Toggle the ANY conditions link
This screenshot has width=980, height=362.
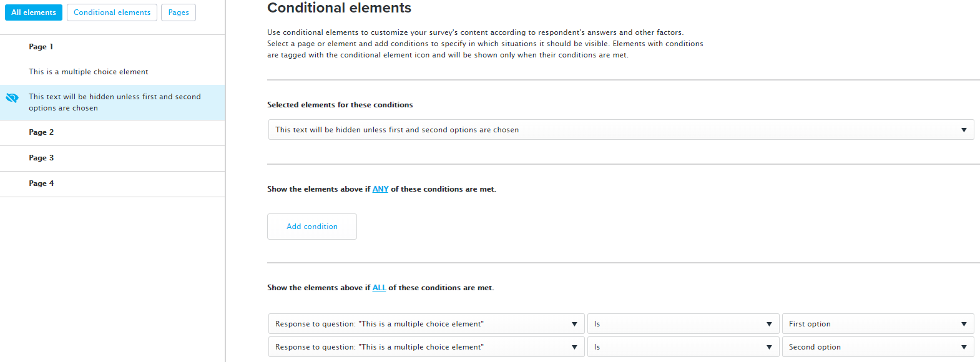click(380, 189)
